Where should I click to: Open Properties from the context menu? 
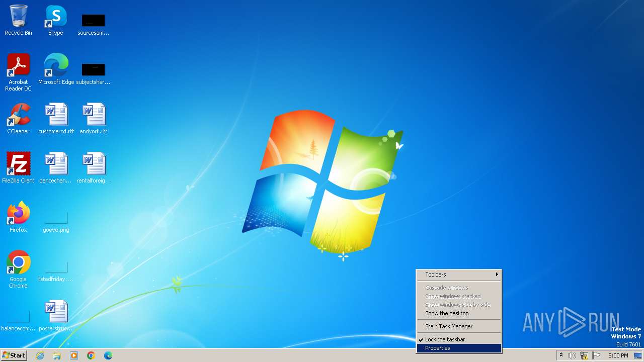pos(459,348)
